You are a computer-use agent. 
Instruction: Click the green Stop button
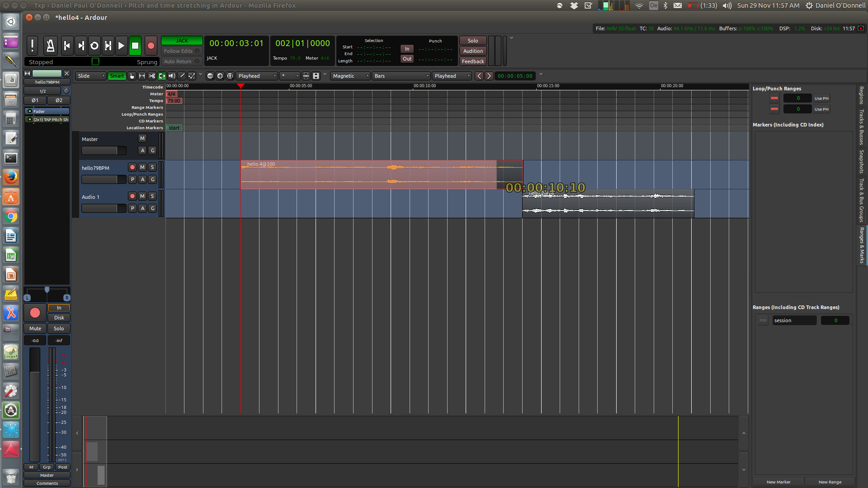coord(135,45)
